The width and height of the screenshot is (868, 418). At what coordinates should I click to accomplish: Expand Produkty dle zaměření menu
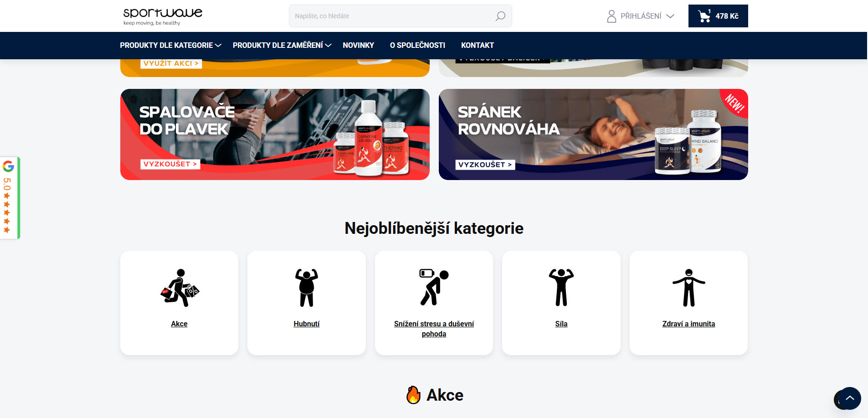282,45
